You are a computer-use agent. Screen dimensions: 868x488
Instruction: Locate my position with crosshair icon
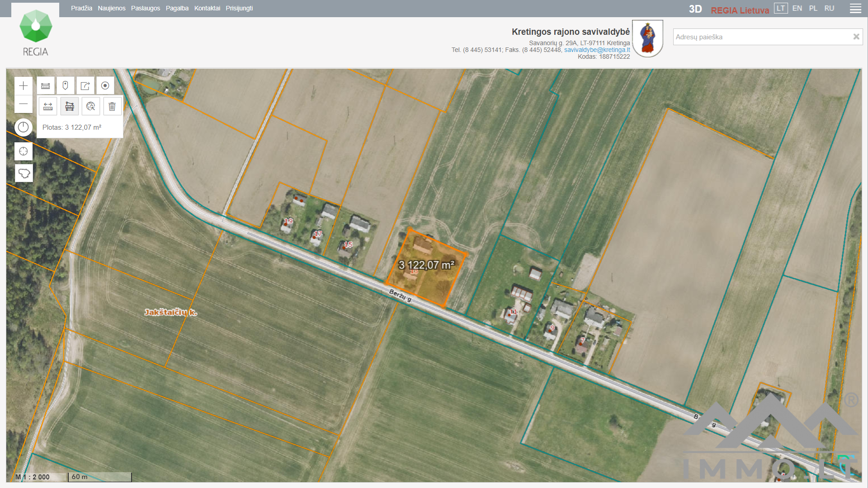point(24,151)
